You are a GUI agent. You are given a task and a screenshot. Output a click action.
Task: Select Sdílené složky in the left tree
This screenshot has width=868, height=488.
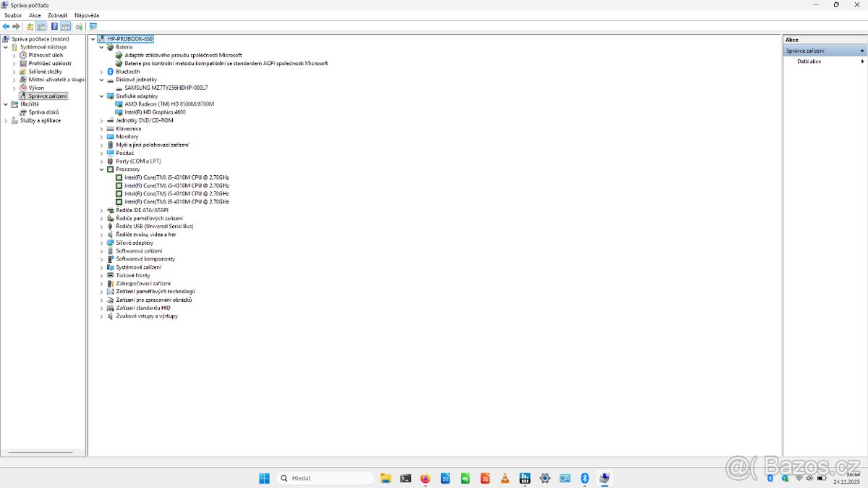tap(46, 72)
